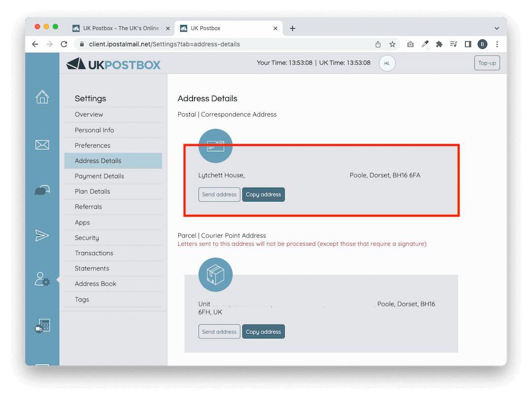Click the "Address Details" page heading
Screen dimensions: 532x399
[x=207, y=99]
